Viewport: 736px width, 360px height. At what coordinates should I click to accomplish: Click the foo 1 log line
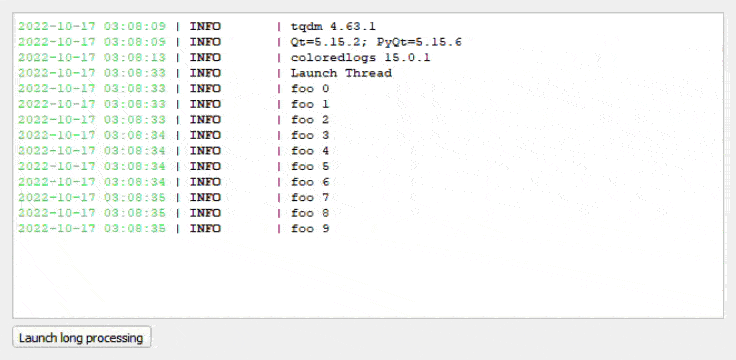[310, 104]
